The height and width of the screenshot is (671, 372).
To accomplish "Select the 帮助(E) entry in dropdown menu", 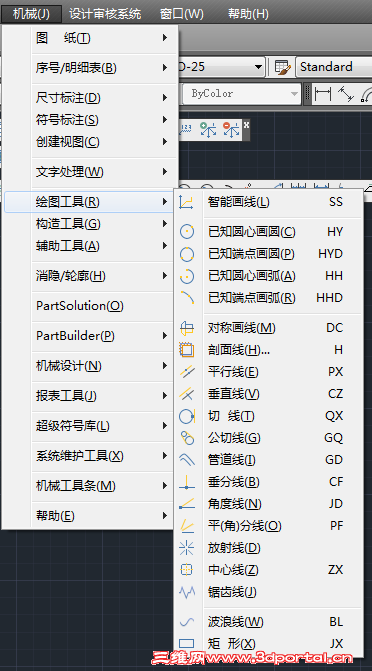I will (x=89, y=516).
